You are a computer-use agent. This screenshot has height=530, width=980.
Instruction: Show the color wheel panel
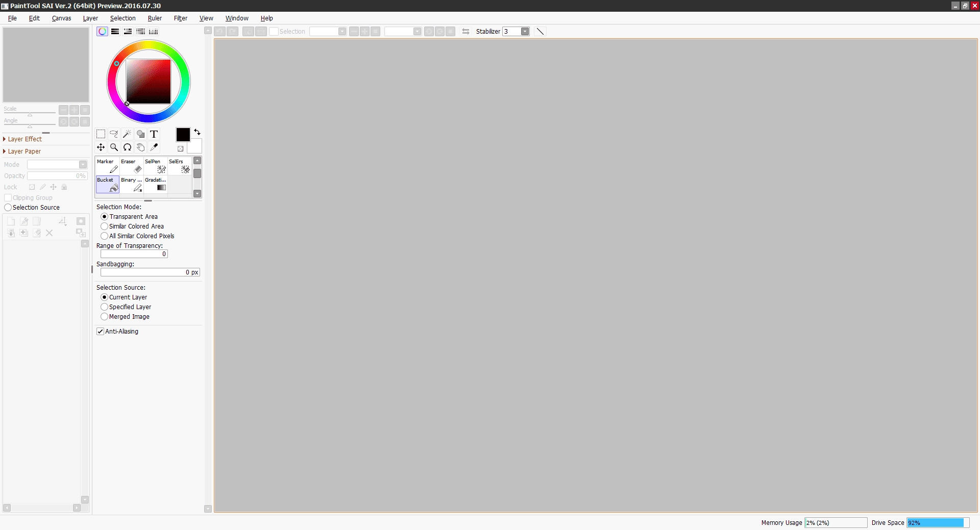coord(102,32)
